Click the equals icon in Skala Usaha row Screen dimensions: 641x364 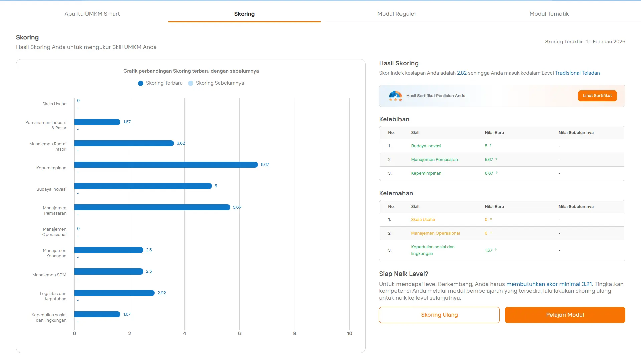[491, 219]
